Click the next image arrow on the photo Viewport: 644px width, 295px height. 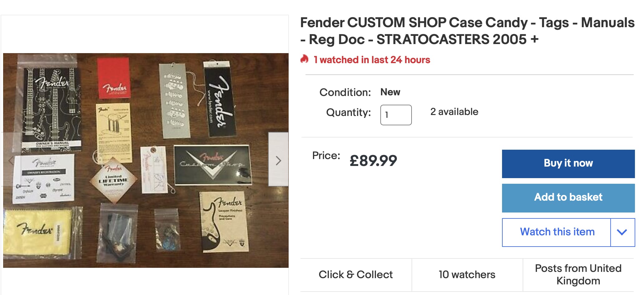pos(278,160)
